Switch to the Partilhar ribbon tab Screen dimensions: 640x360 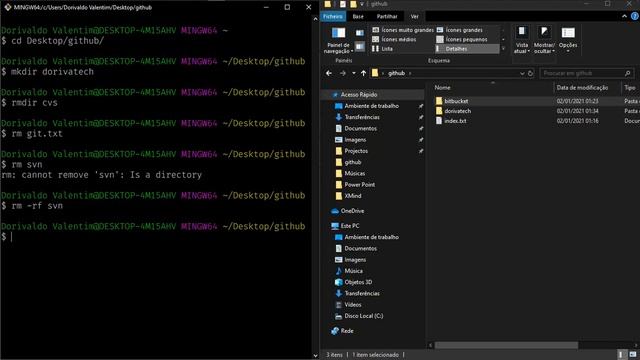(387, 16)
